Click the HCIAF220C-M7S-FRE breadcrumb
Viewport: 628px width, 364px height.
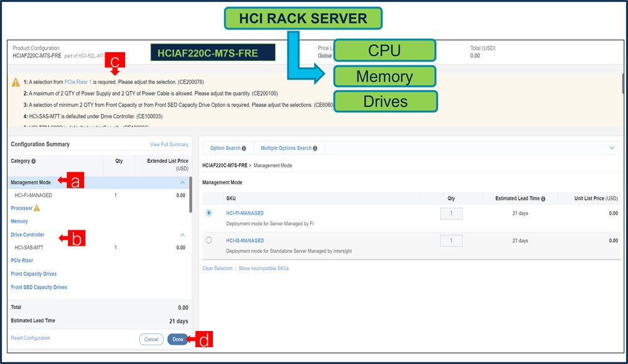point(225,166)
